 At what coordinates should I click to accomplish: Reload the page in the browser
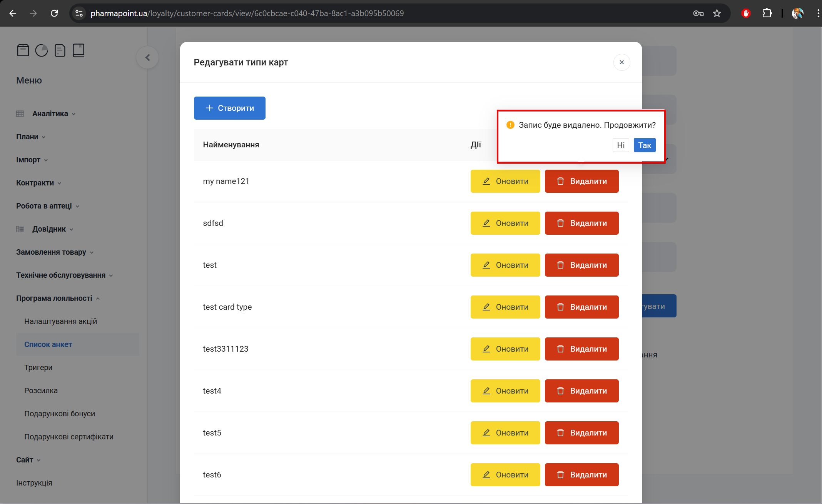(54, 13)
